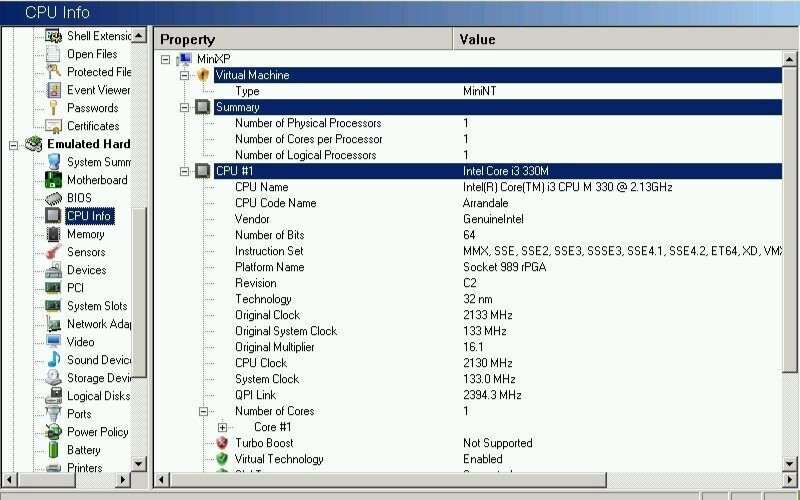Click the Motherboard icon
Viewport: 800px width, 500px height.
(x=53, y=180)
